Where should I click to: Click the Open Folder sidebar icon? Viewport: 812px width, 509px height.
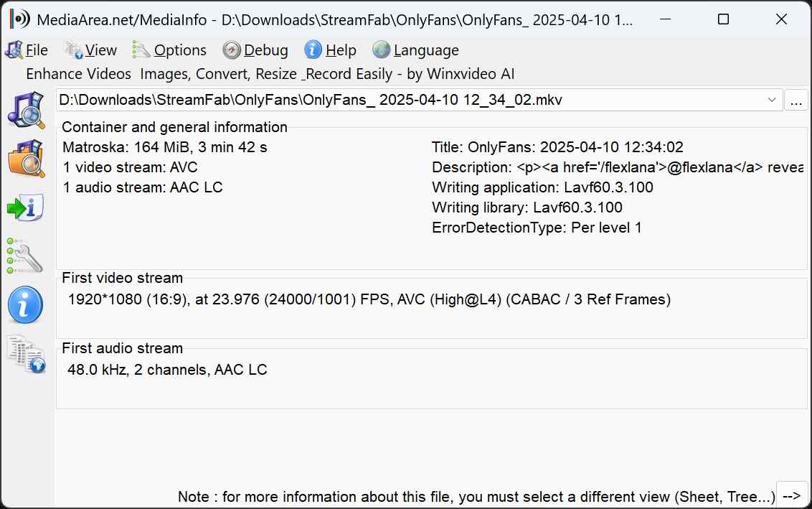click(x=26, y=159)
